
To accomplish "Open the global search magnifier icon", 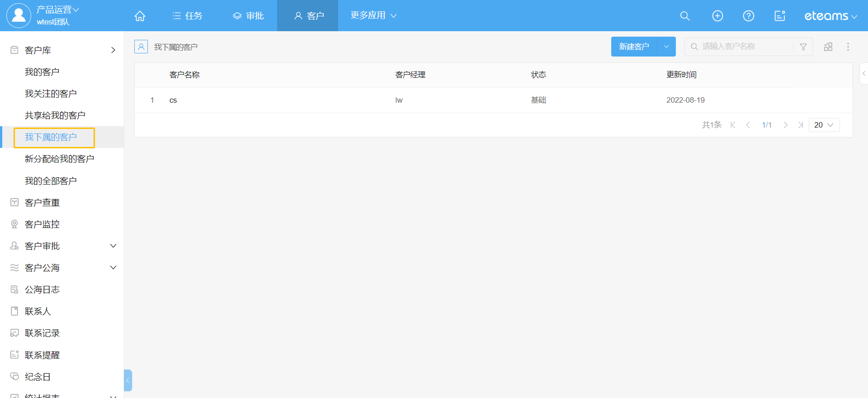I will pyautogui.click(x=685, y=16).
